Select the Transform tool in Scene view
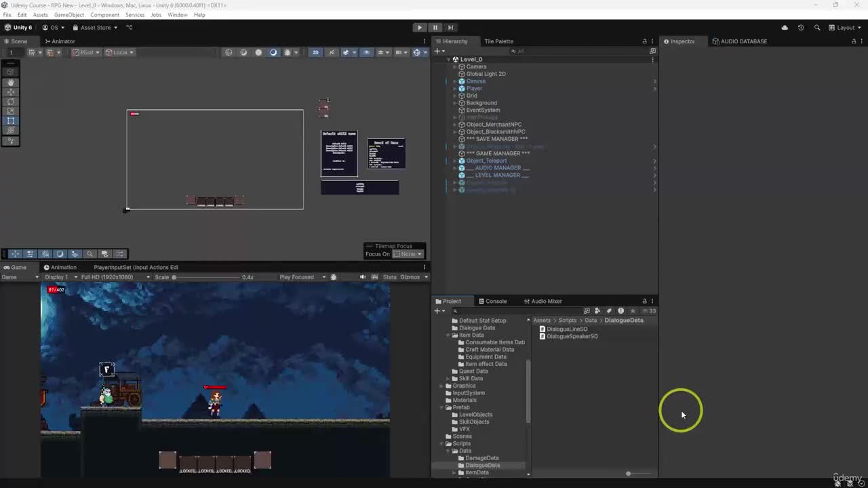 tap(11, 130)
